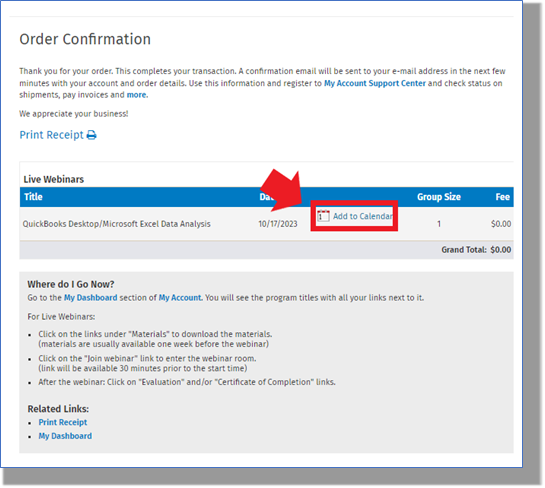Select the Fee column header
This screenshot has width=545, height=488.
[x=503, y=197]
